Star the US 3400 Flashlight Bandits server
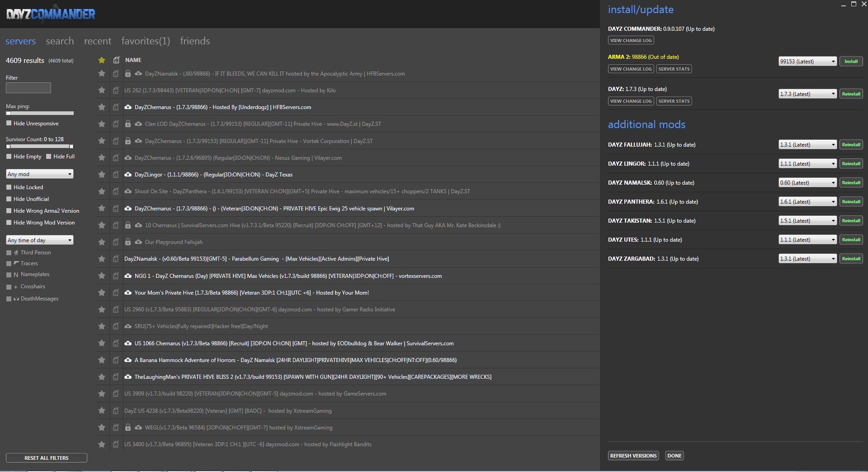Viewport: 868px width, 472px height. [x=102, y=444]
